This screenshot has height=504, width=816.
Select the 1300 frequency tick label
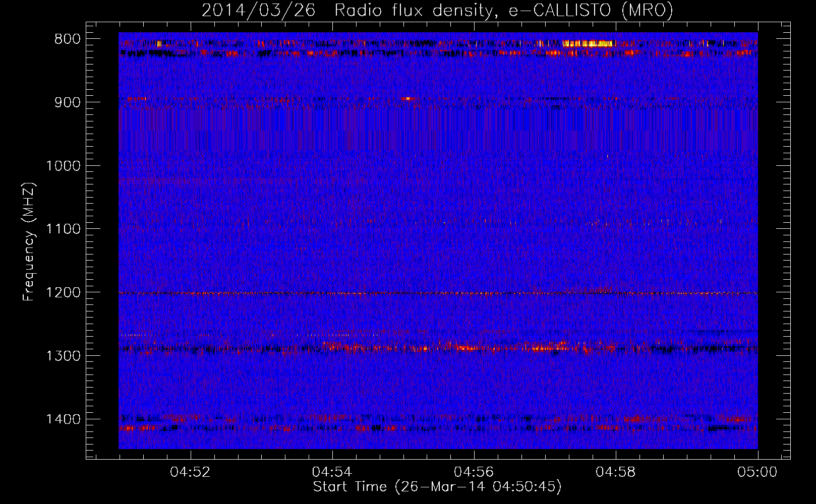point(63,356)
